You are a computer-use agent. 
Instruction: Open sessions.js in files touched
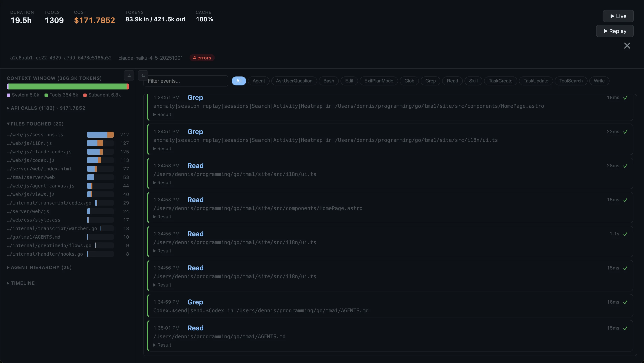[x=35, y=135]
